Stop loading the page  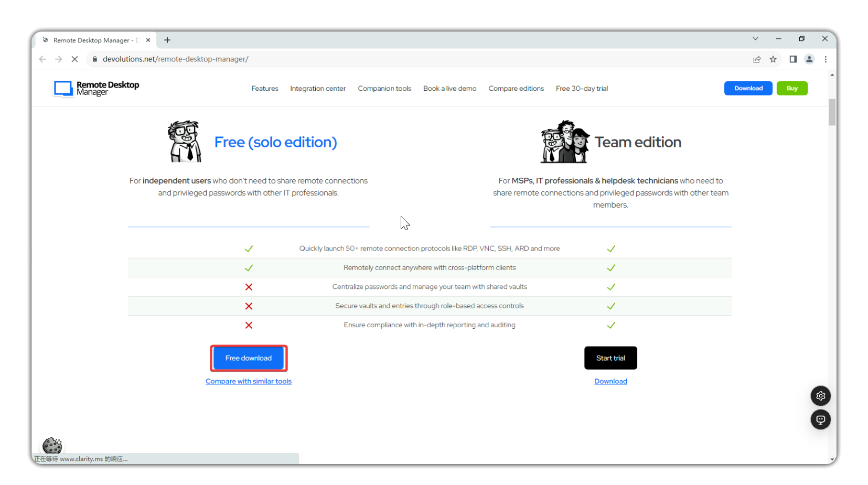tap(74, 59)
